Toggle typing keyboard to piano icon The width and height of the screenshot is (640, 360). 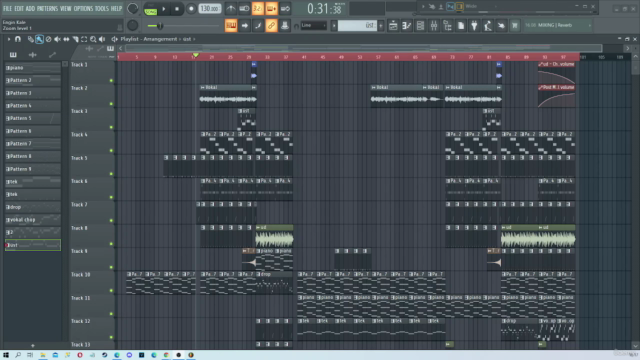point(231,26)
